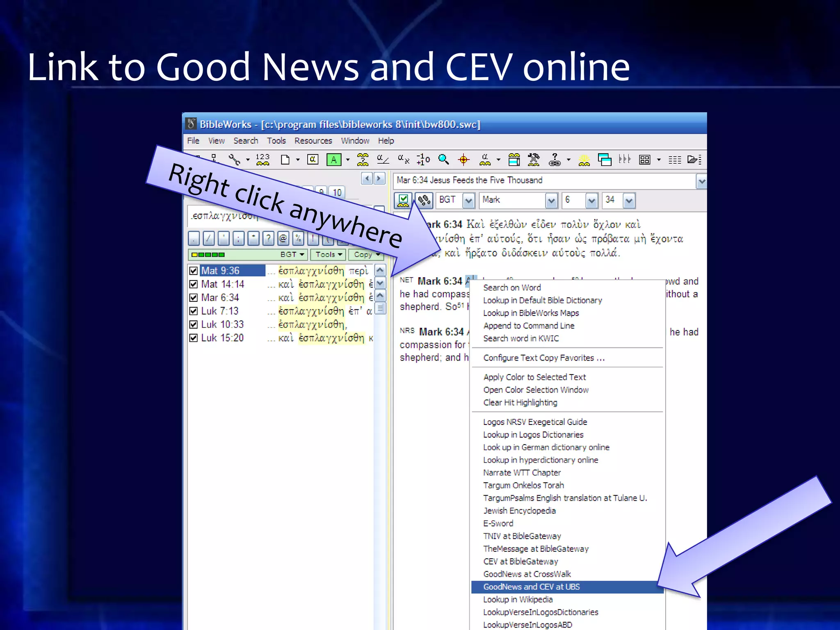Click the slash operator button
This screenshot has width=840, height=630.
point(209,238)
